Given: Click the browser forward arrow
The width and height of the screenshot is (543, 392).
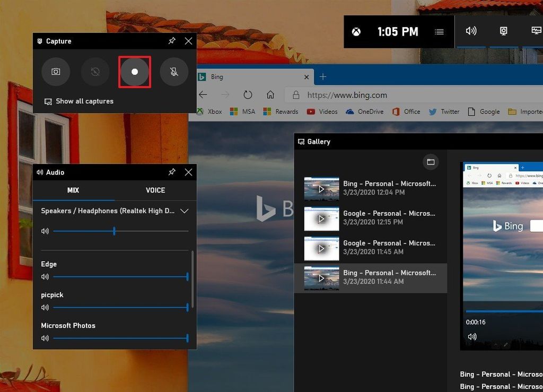Looking at the screenshot, I should pyautogui.click(x=225, y=94).
